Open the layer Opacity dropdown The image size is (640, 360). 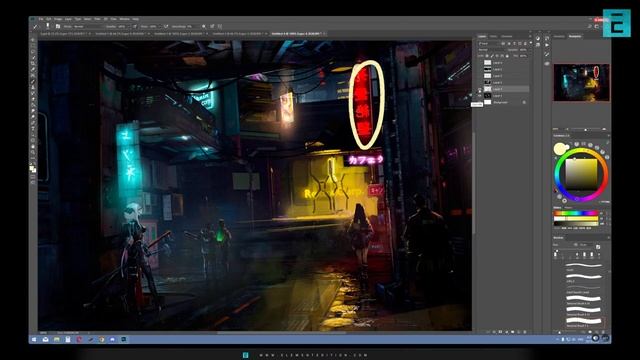coord(523,50)
